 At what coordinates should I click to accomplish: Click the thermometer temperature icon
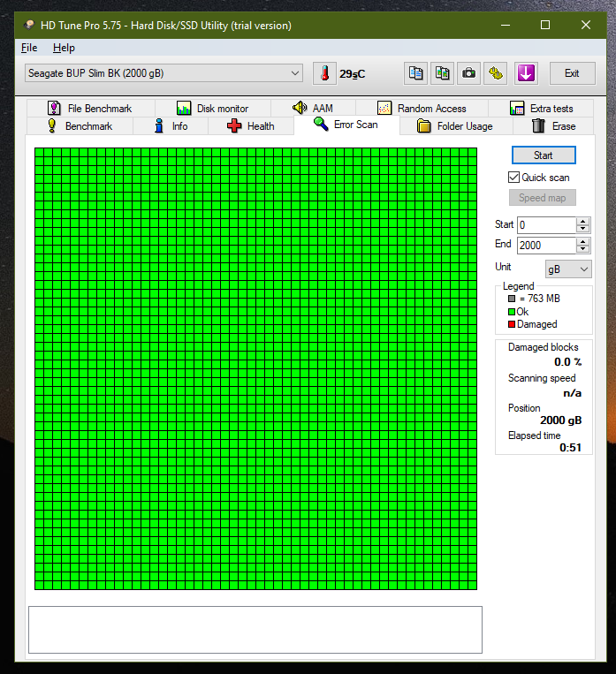(x=324, y=73)
